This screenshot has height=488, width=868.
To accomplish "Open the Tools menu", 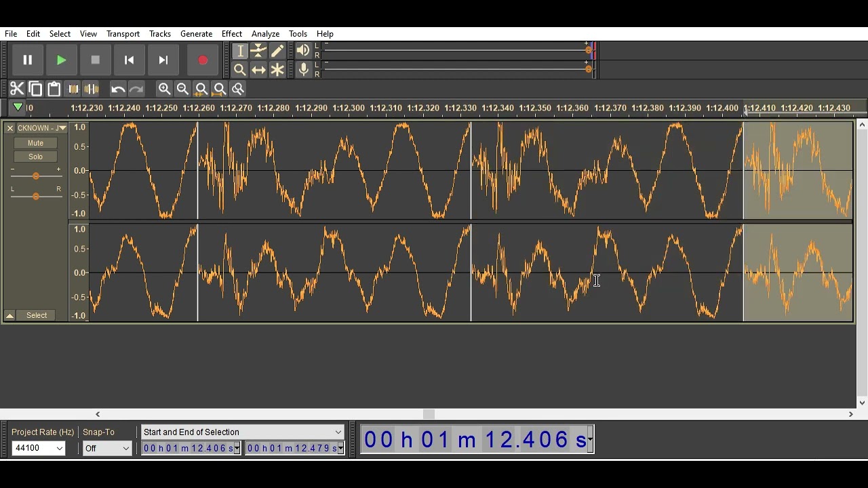I will (298, 34).
